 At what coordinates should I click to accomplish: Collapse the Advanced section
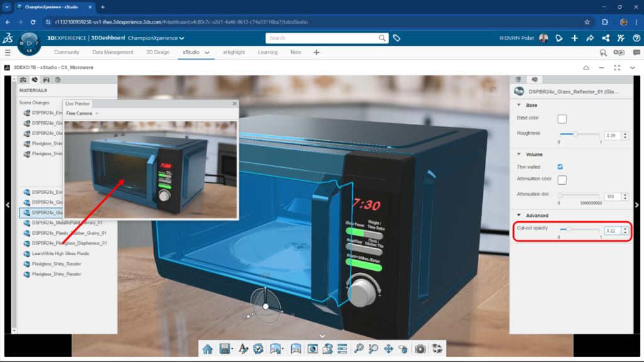pos(519,215)
